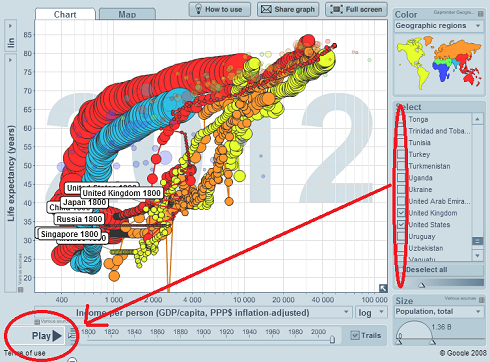Click the Deselect all button

[440, 270]
